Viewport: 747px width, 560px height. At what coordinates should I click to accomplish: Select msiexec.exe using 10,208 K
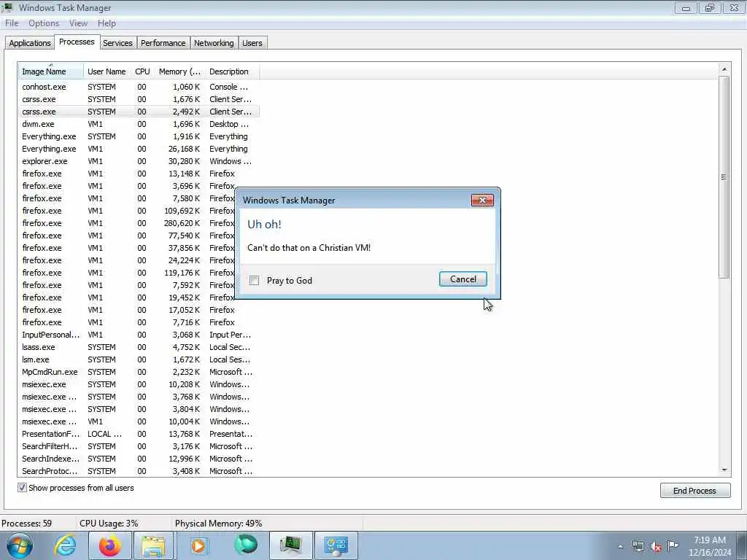click(x=139, y=384)
